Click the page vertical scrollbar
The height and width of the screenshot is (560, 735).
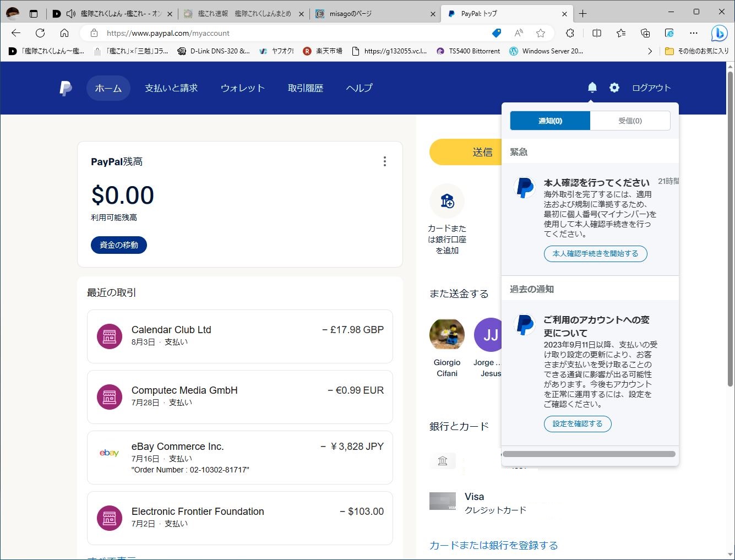coord(731,229)
